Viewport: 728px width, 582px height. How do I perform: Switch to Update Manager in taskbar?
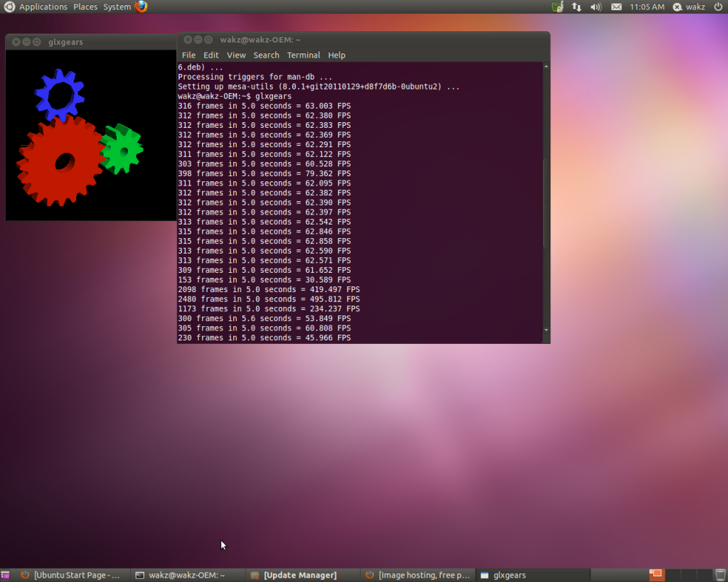coord(299,575)
